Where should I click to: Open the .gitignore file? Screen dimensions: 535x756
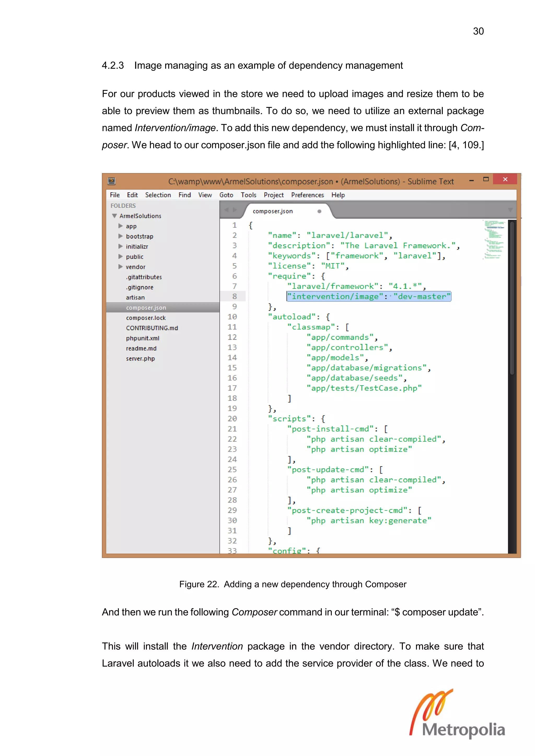click(x=140, y=287)
